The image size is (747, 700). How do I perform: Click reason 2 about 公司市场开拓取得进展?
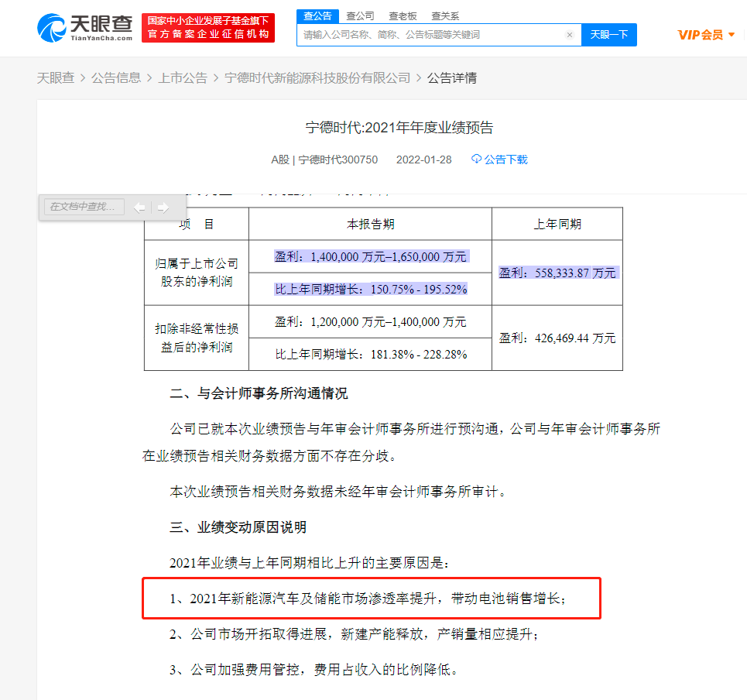point(354,634)
